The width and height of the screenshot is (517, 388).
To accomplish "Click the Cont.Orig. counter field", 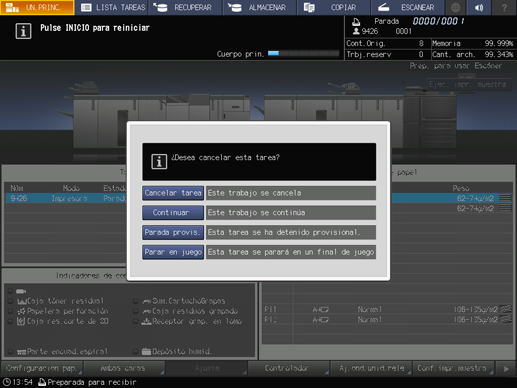I will click(x=388, y=43).
